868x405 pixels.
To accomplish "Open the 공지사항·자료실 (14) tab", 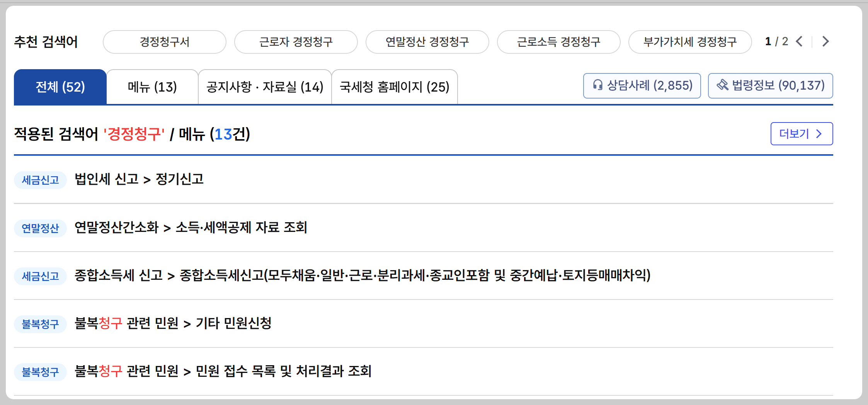I will pos(265,87).
